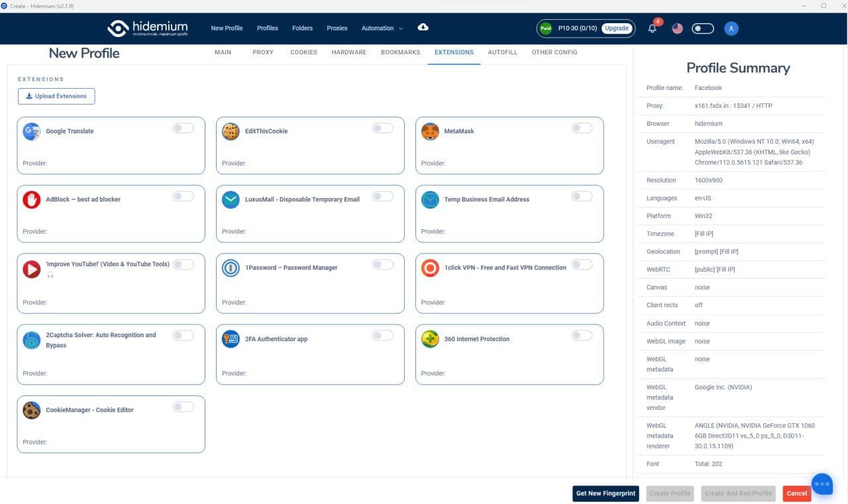This screenshot has width=848, height=504.
Task: Enable the CookieManager - Cookie Editor toggle
Action: click(184, 407)
